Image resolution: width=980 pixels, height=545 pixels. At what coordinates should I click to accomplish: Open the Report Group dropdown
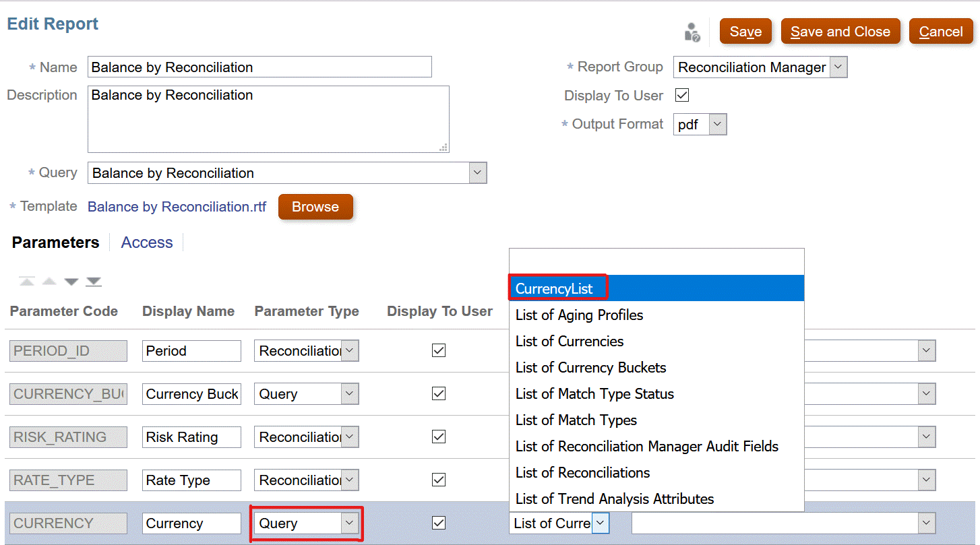838,67
